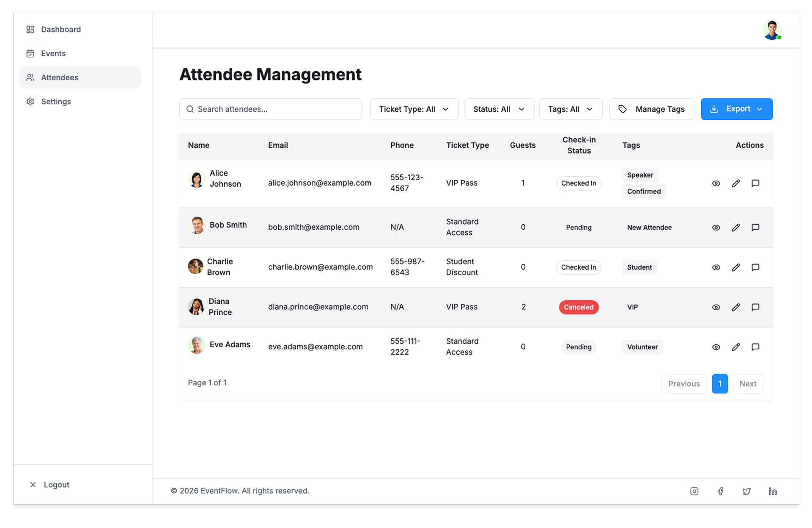Click edit pencil in Diana Prince row
This screenshot has width=812, height=528.
736,307
